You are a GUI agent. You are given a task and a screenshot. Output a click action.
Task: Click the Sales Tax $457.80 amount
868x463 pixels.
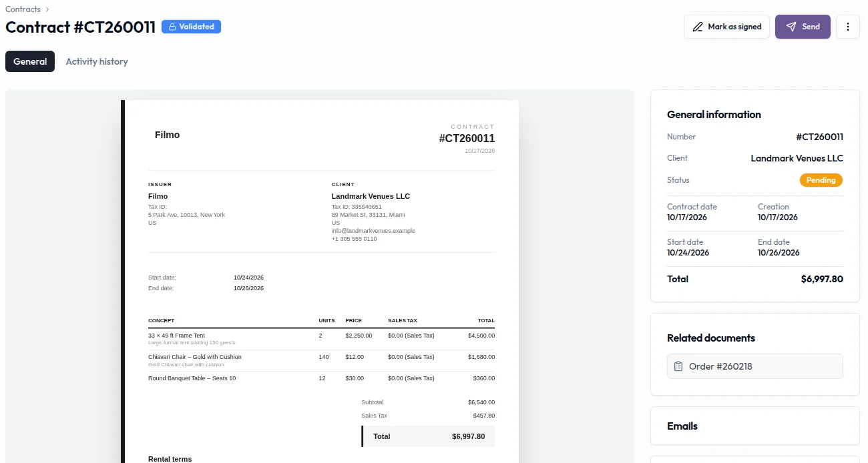tap(484, 416)
